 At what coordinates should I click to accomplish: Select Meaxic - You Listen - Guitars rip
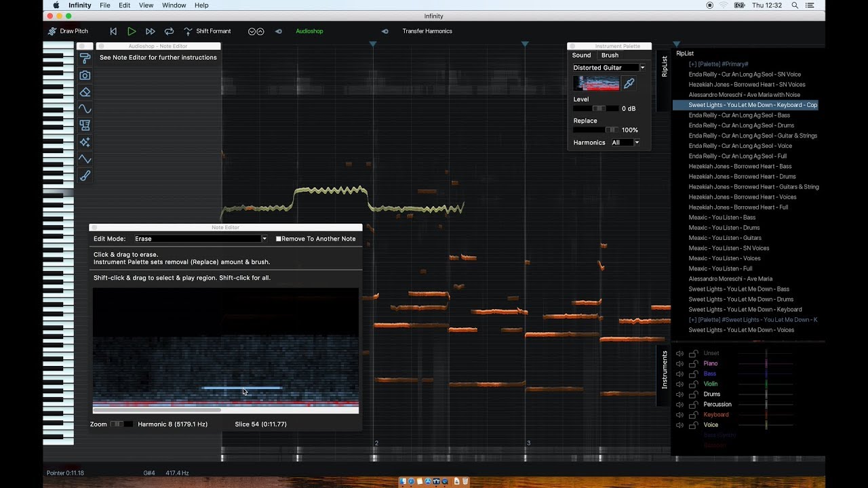(725, 238)
